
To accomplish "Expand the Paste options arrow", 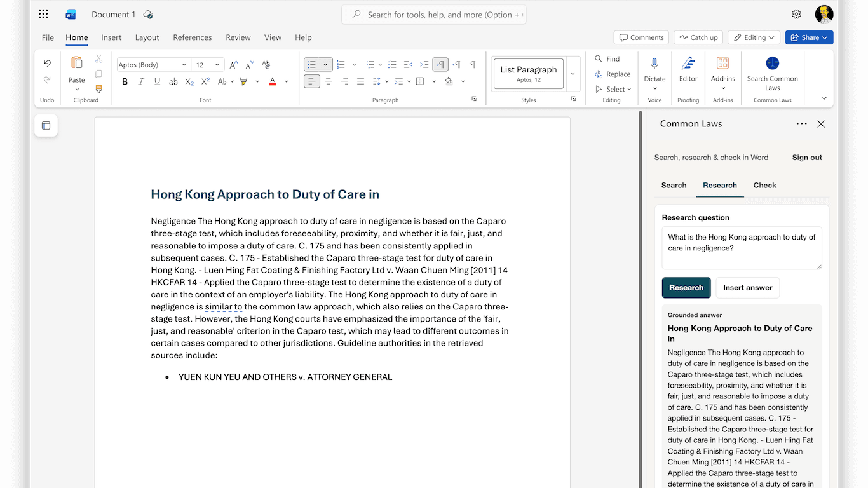I will tap(77, 90).
